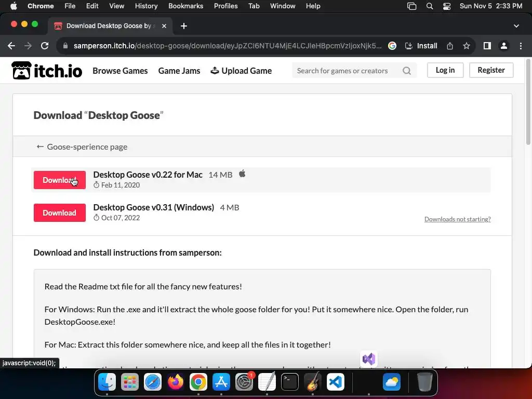The height and width of the screenshot is (399, 532).
Task: Click Downloads not starting? link
Action: [457, 219]
